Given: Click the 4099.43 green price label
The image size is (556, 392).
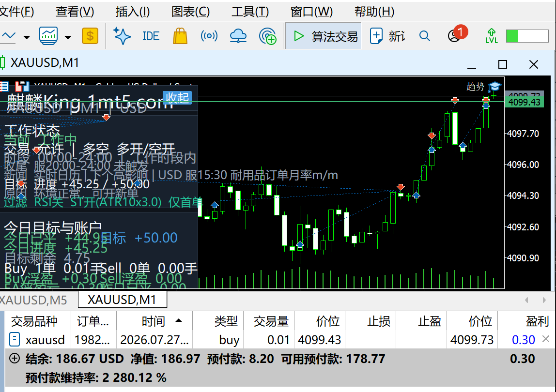Looking at the screenshot, I should click(524, 103).
